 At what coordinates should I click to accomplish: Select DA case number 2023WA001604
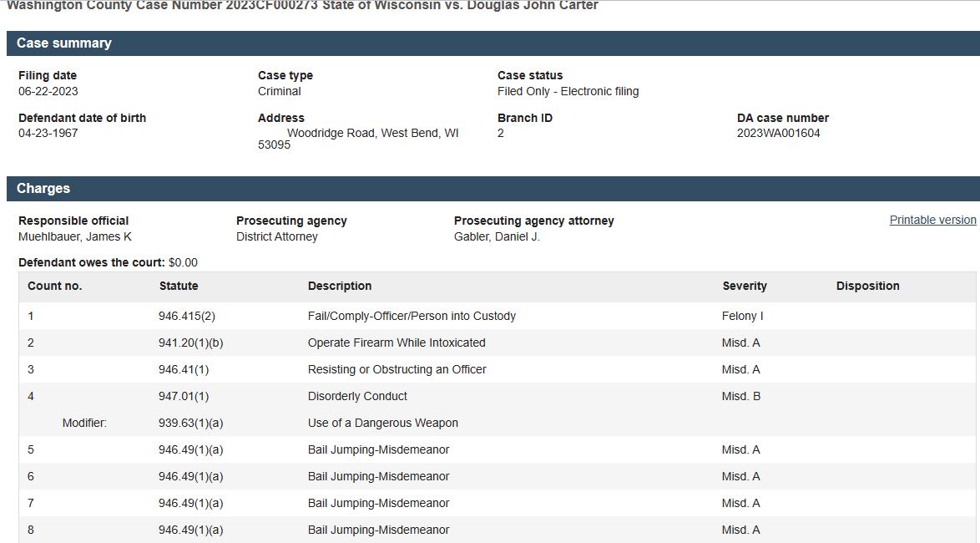tap(778, 134)
